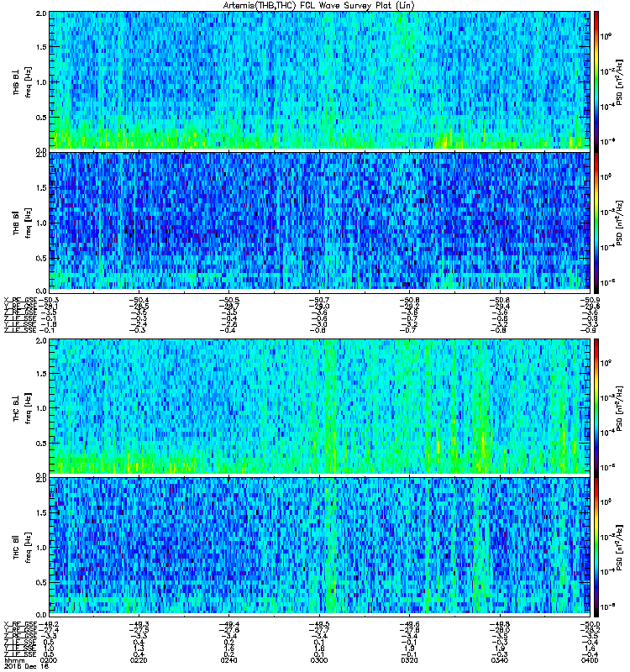Click the 0200 time label
Viewport: 630px width, 672px height.
coord(47,660)
